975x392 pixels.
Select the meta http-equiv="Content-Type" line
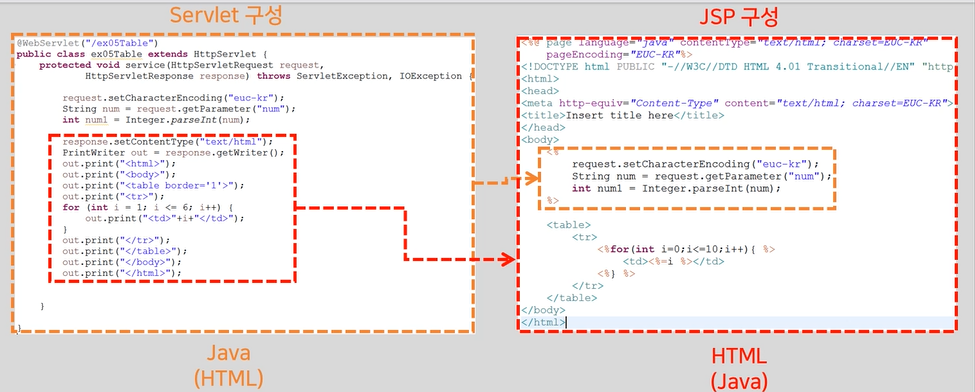[737, 103]
